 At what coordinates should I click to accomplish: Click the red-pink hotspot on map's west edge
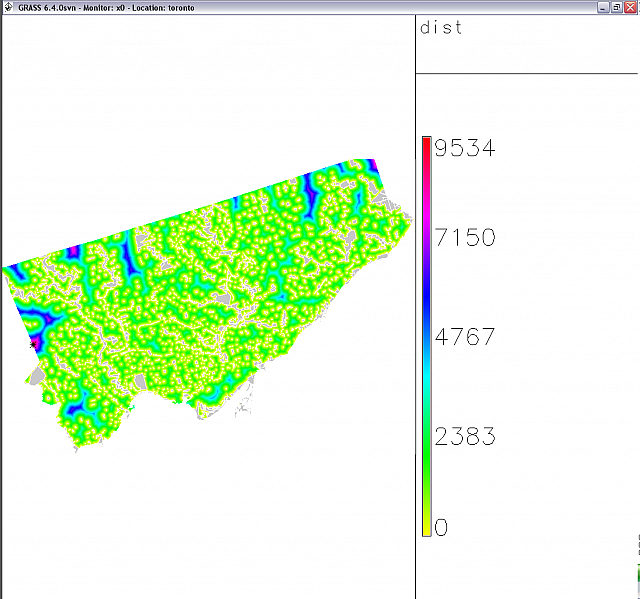coord(34,343)
